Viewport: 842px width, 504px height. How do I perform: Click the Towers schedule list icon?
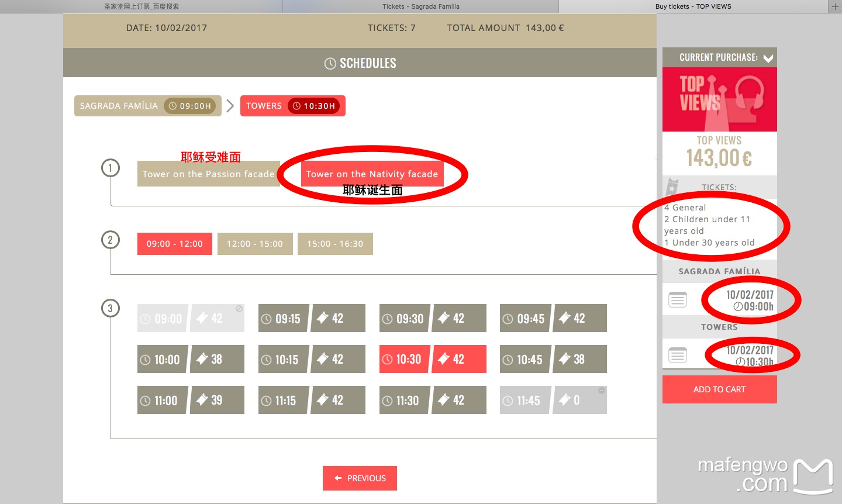pos(678,355)
